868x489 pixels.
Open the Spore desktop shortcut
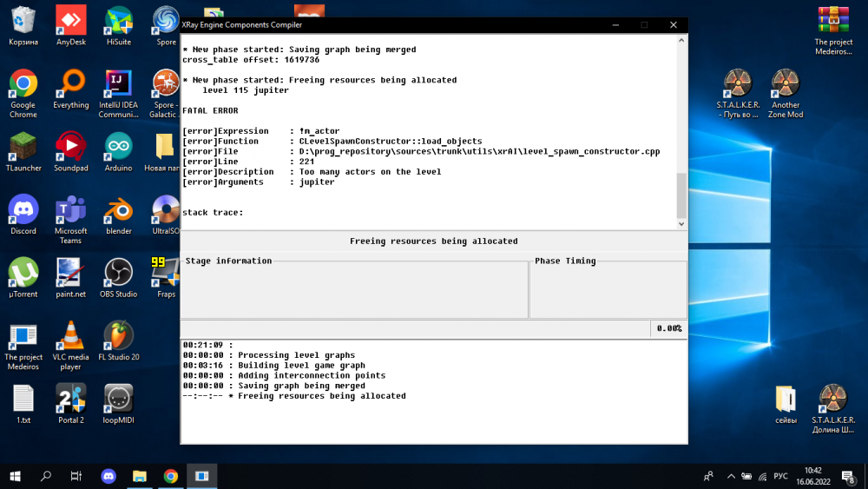(x=166, y=25)
